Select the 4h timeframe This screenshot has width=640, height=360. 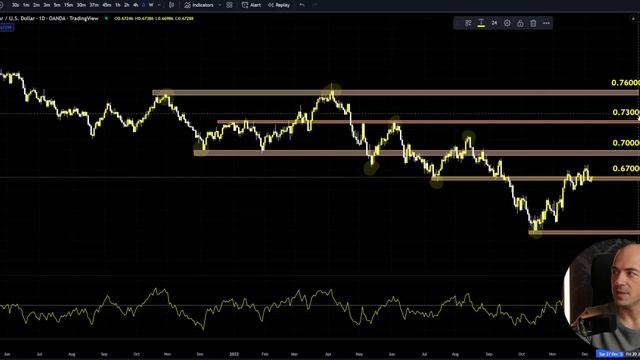(x=136, y=5)
